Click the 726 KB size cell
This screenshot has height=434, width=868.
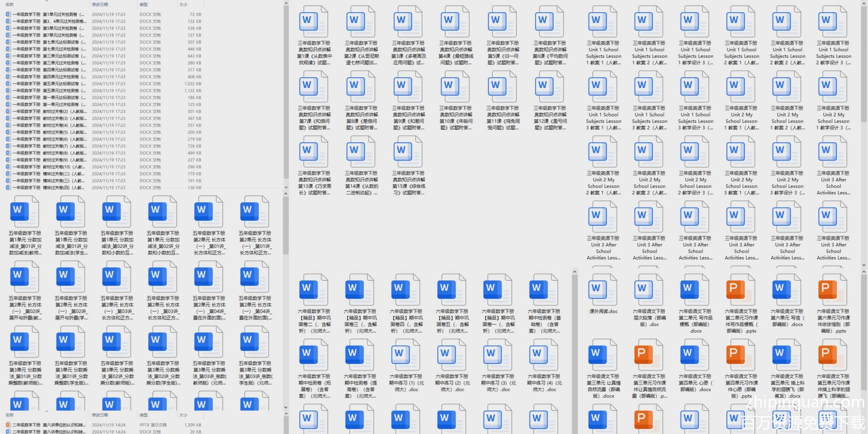(194, 146)
